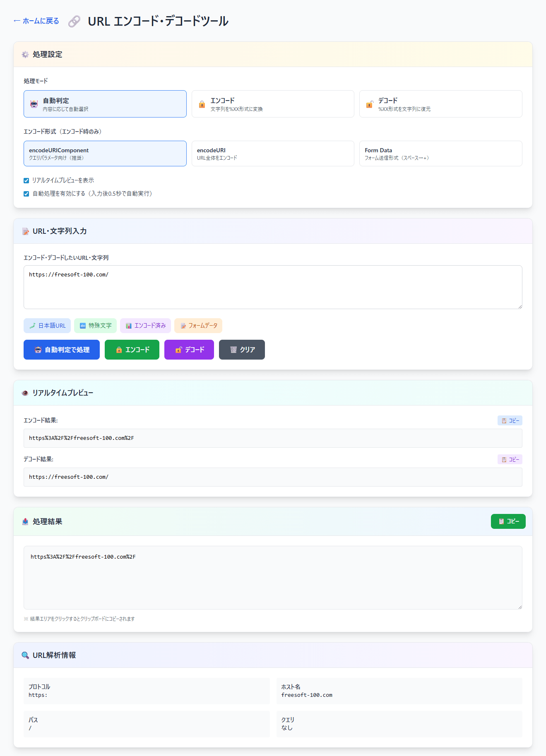Viewport: 546px width, 756px height.
Task: Click the chain link icon beside title
Action: point(74,21)
